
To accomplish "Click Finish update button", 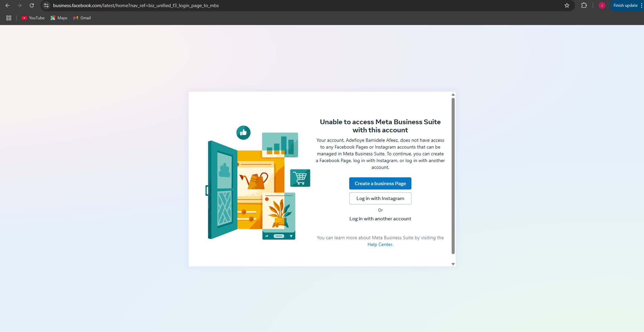I will pyautogui.click(x=625, y=5).
